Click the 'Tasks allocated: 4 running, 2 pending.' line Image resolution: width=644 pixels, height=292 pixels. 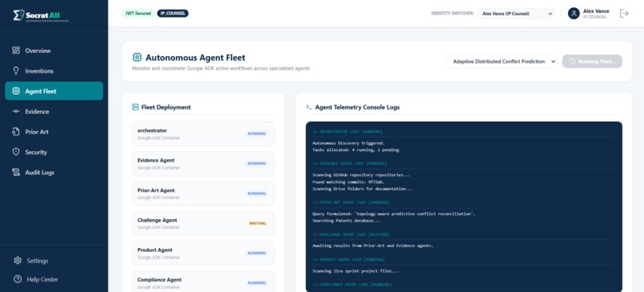tap(356, 150)
